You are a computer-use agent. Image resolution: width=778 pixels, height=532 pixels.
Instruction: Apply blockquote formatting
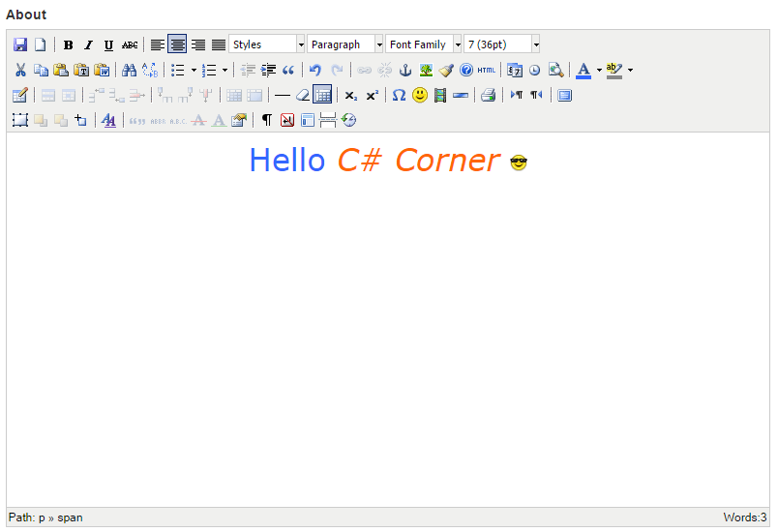pyautogui.click(x=288, y=70)
